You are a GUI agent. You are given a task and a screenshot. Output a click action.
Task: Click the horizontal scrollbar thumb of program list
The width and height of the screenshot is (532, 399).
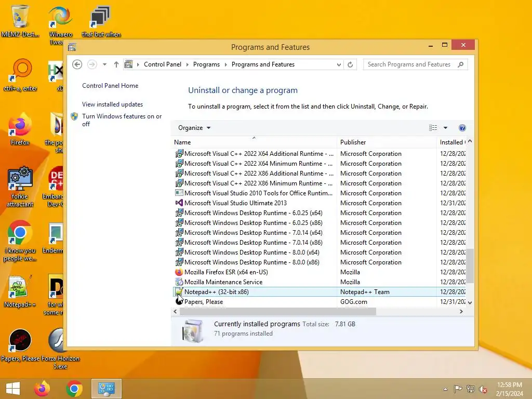click(x=277, y=311)
